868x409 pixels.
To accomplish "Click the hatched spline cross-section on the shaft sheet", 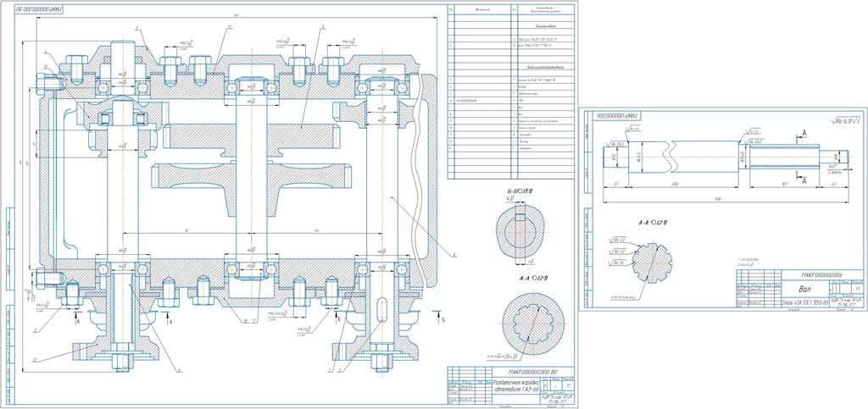I will pyautogui.click(x=652, y=263).
